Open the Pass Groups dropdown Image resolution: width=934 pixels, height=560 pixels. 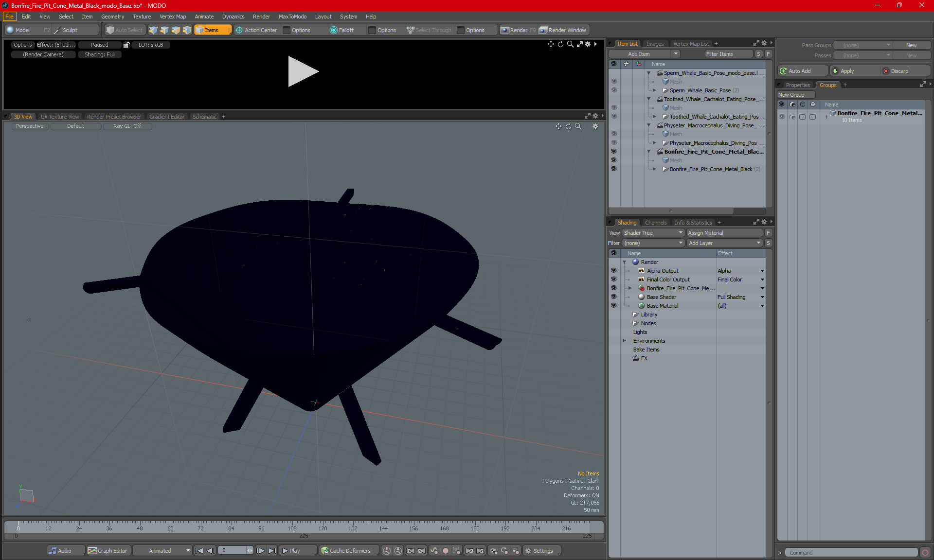[x=862, y=45]
